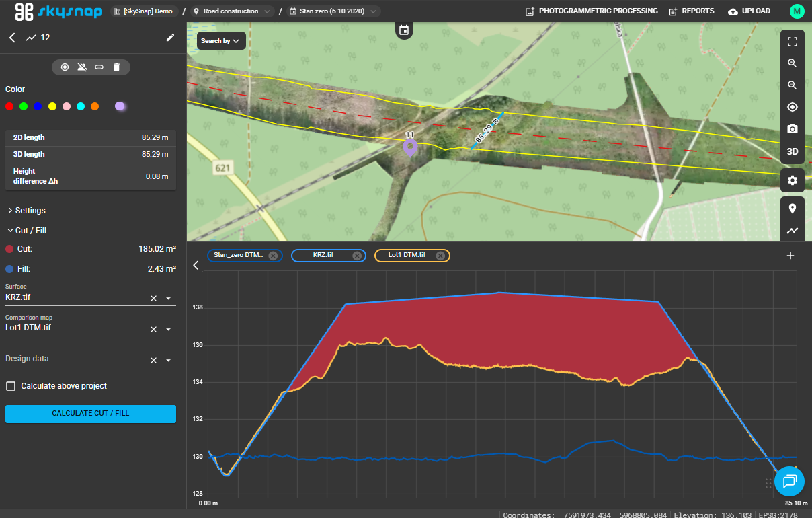Collapse profile panel with left chevron
The image size is (812, 518).
tap(196, 265)
